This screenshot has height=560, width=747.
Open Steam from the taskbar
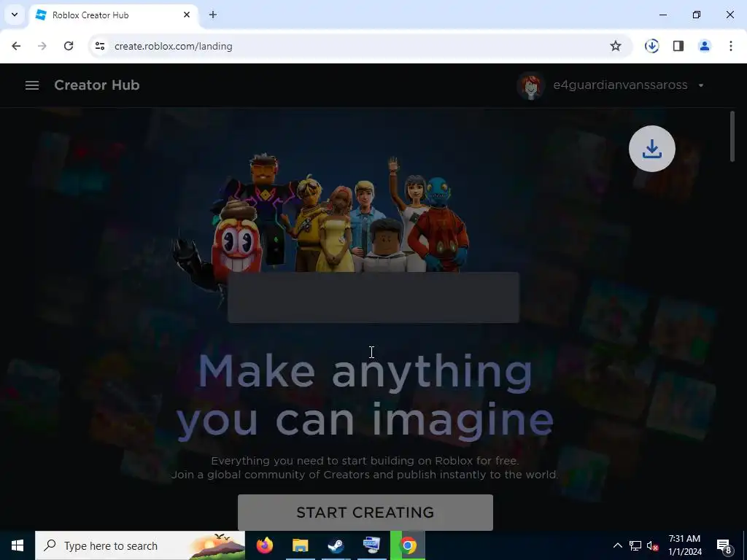click(x=336, y=545)
